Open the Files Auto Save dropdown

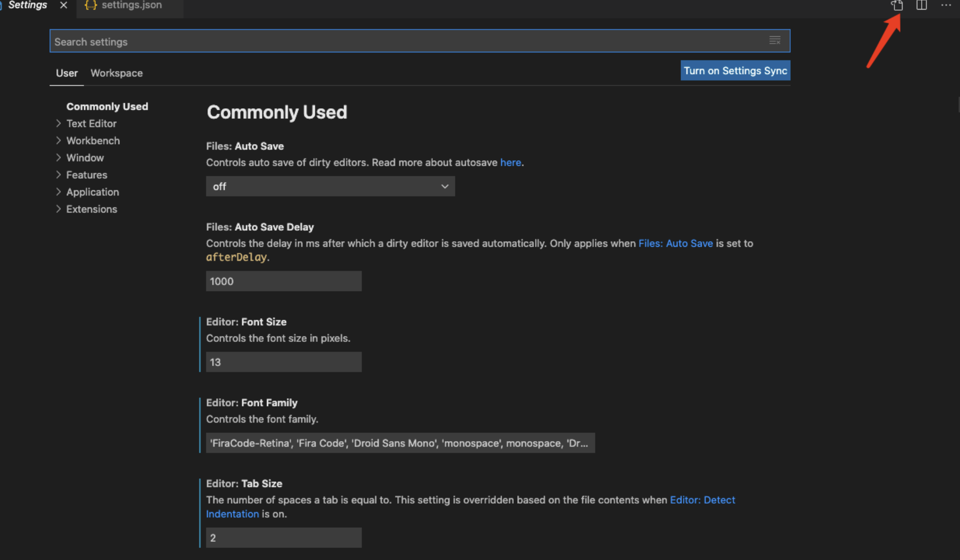(330, 186)
